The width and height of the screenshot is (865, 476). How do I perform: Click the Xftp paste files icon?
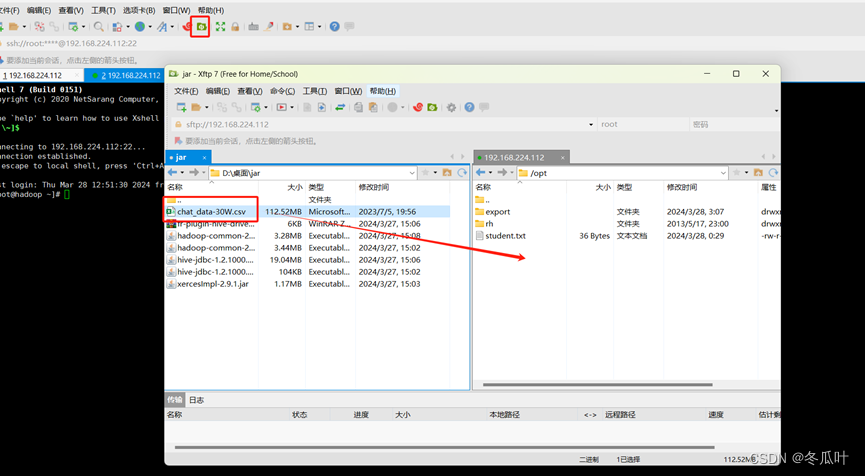click(373, 107)
